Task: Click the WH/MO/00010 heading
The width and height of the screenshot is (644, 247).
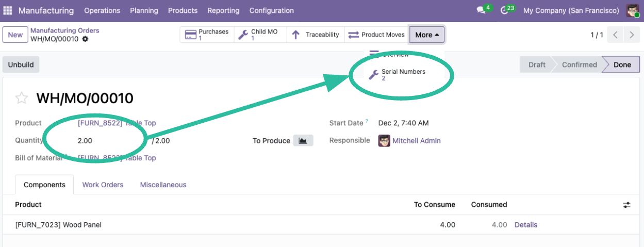Action: click(85, 98)
